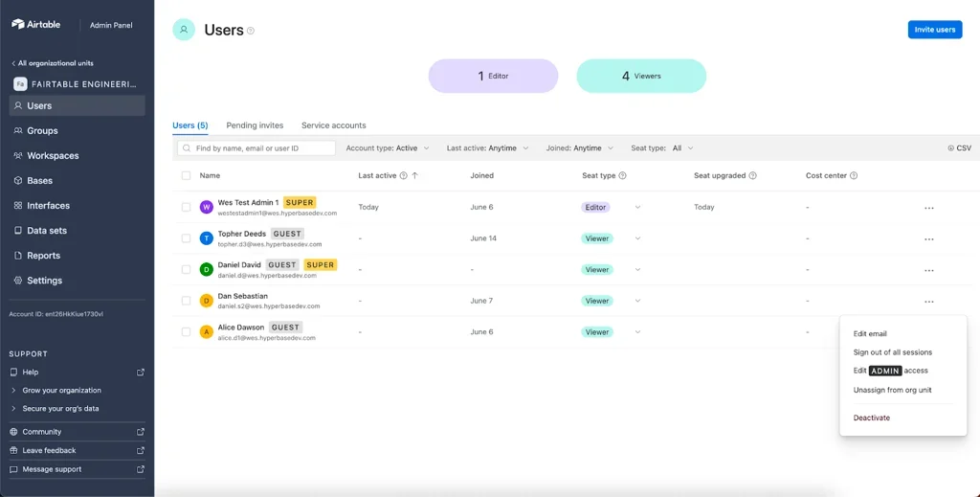Viewport: 980px width, 497px height.
Task: Click the Editor seat badge for Wes
Action: pos(595,207)
